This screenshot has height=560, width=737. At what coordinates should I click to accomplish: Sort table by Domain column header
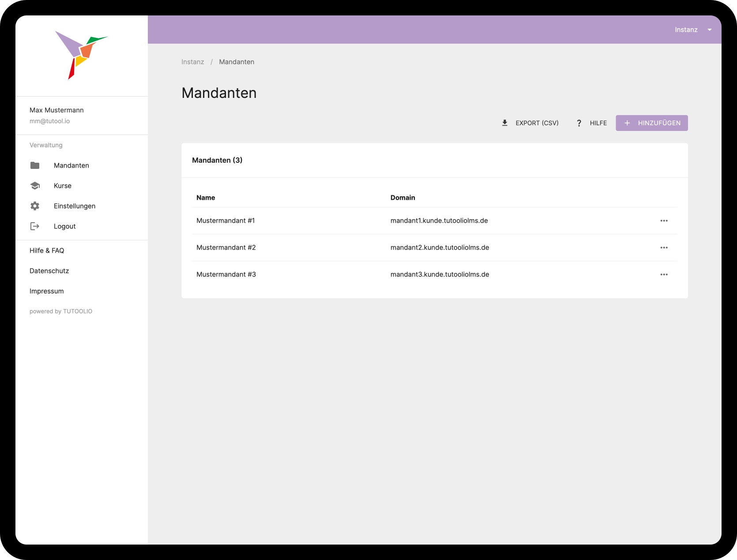coord(402,198)
